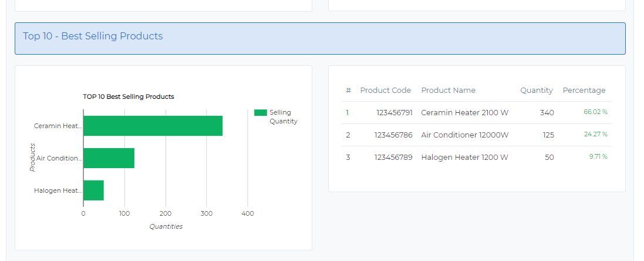
Task: Sort table by Product Code header
Action: point(385,91)
